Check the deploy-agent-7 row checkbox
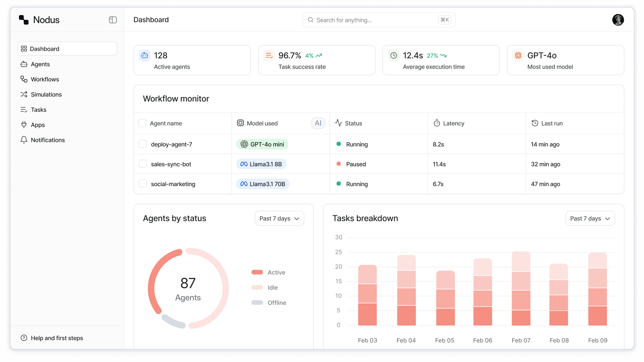This screenshot has height=362, width=644. click(x=143, y=144)
